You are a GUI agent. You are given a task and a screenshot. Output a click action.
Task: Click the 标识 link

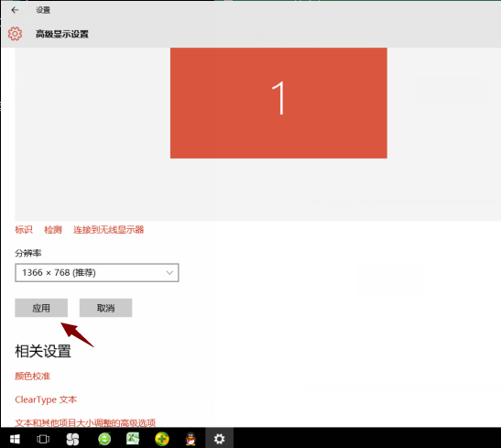click(x=24, y=229)
